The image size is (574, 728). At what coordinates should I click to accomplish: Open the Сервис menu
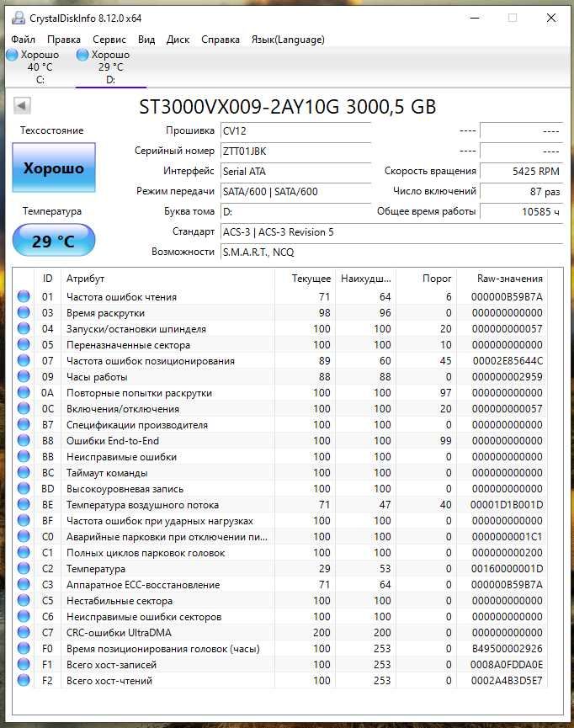coord(109,40)
